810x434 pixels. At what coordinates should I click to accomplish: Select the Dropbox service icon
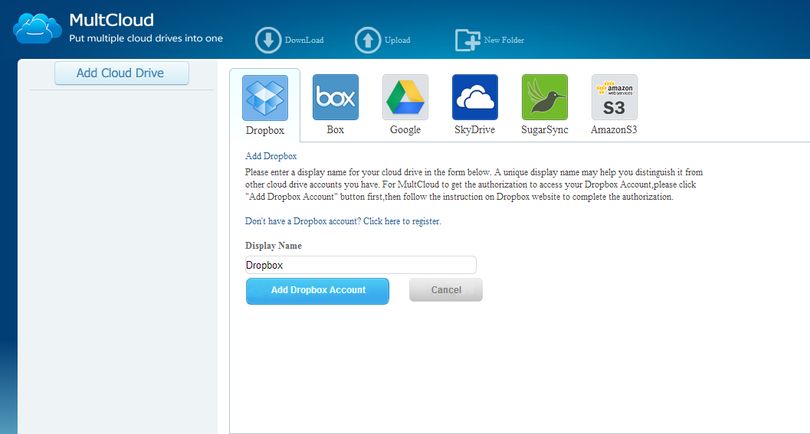[x=265, y=98]
